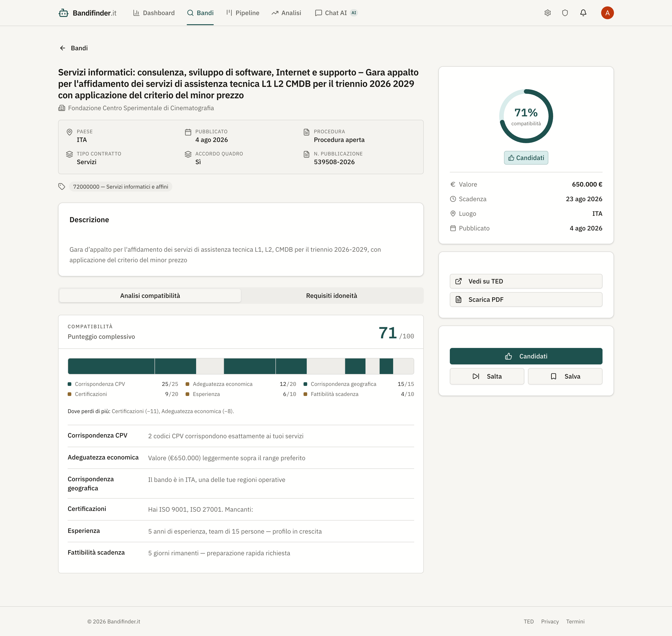Screen dimensions: 672x636
Task: Click the document icon next to N. PUBBLICAZIONE
Action: [x=306, y=154]
